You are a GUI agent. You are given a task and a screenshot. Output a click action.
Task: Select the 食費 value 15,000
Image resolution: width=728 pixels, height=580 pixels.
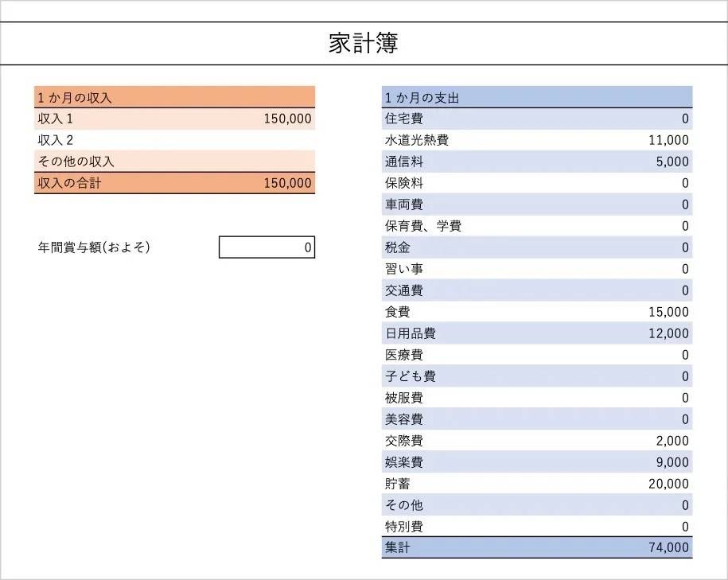[668, 312]
